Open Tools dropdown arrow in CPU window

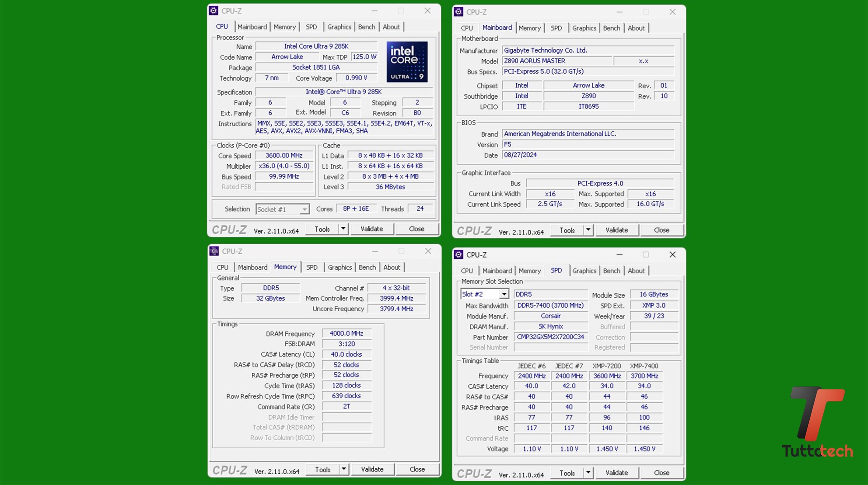344,229
